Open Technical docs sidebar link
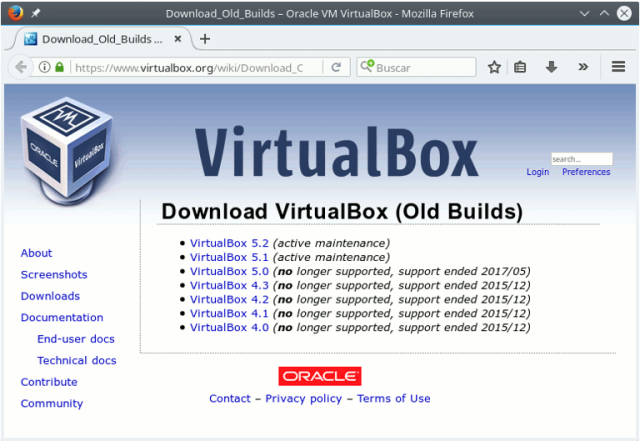The height and width of the screenshot is (441, 640). (77, 361)
